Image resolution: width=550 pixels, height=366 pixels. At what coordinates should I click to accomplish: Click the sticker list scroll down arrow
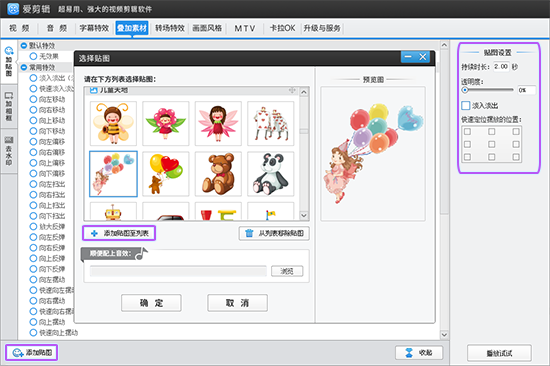pos(304,215)
